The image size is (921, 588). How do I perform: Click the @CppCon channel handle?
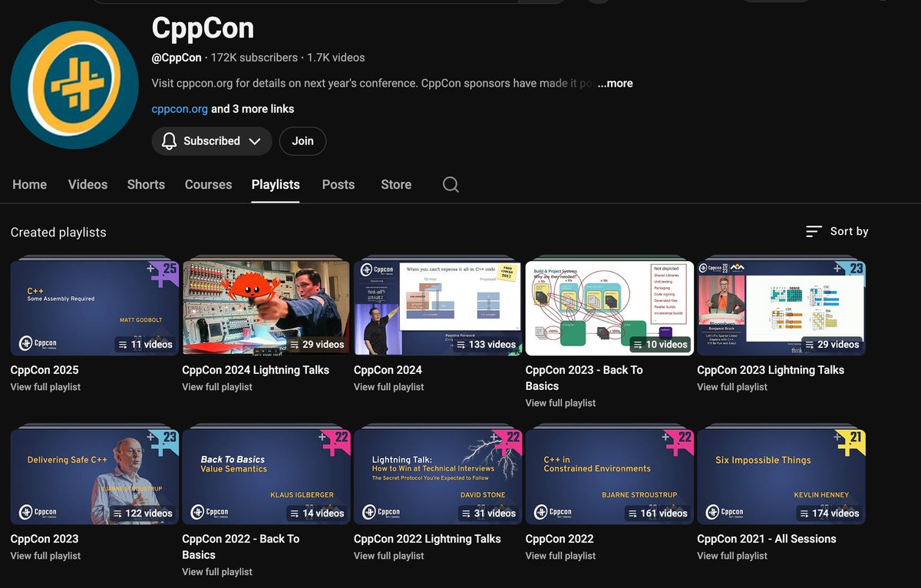coord(177,58)
